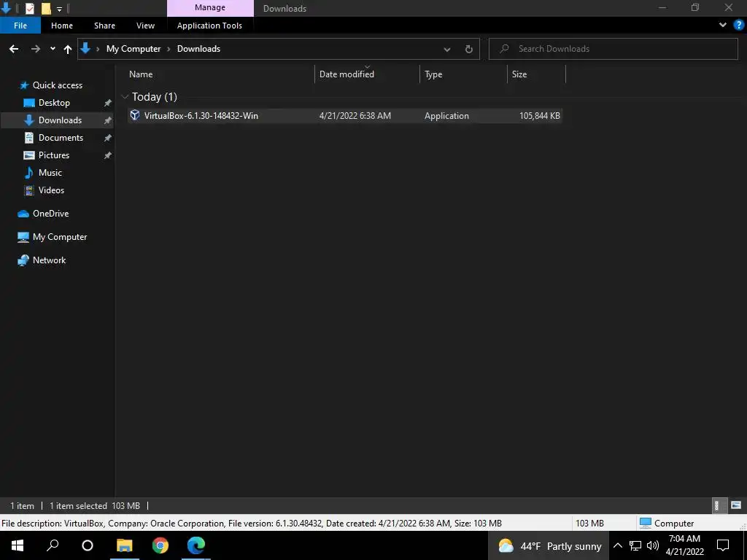Select the Manage contextual tab
The image size is (747, 560).
(x=210, y=7)
